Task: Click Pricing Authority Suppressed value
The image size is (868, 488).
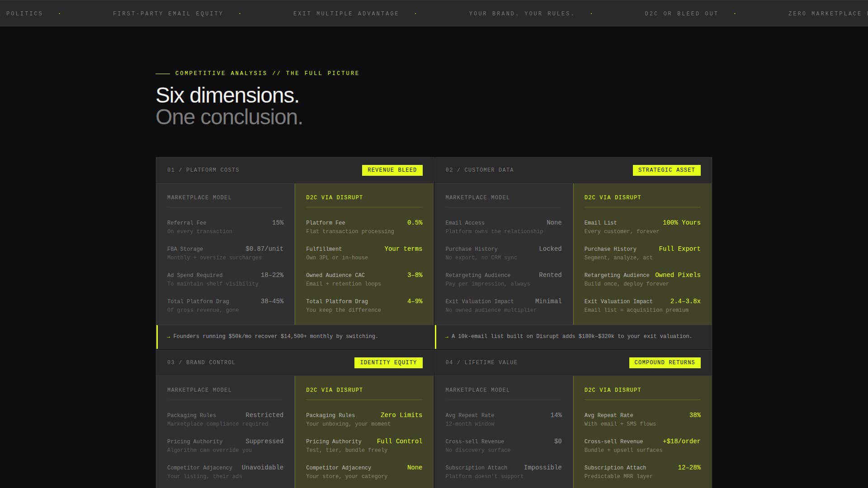Action: 264,441
